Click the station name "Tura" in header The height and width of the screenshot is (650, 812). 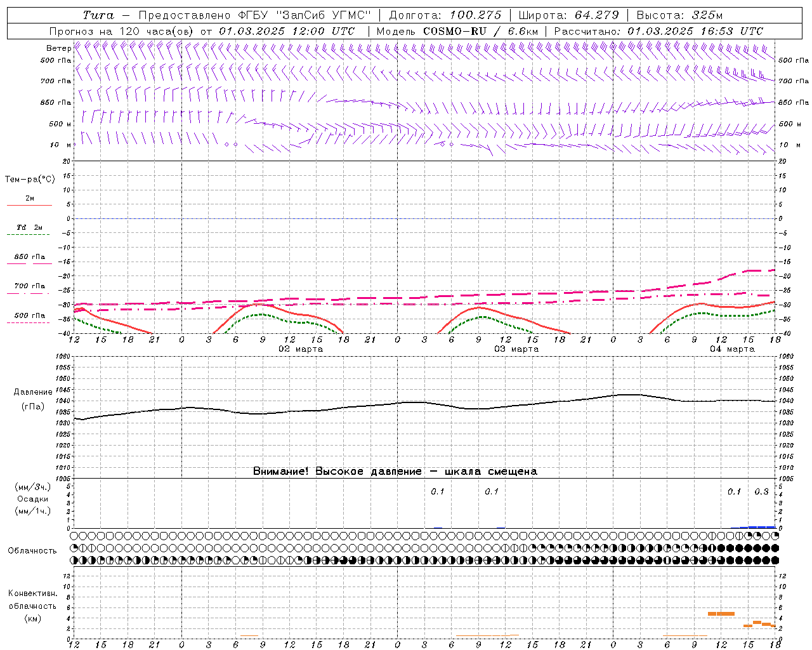pos(98,15)
